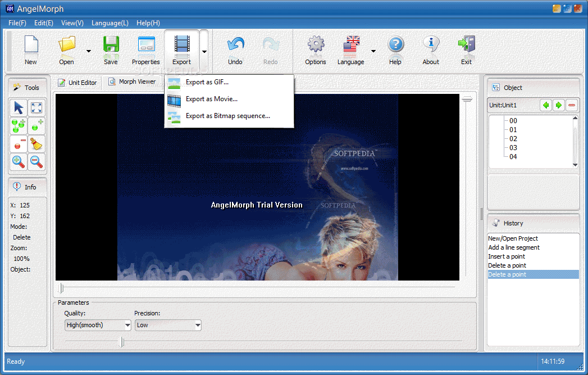Open the Options gear
Viewport: 588px width, 375px height.
click(x=316, y=50)
